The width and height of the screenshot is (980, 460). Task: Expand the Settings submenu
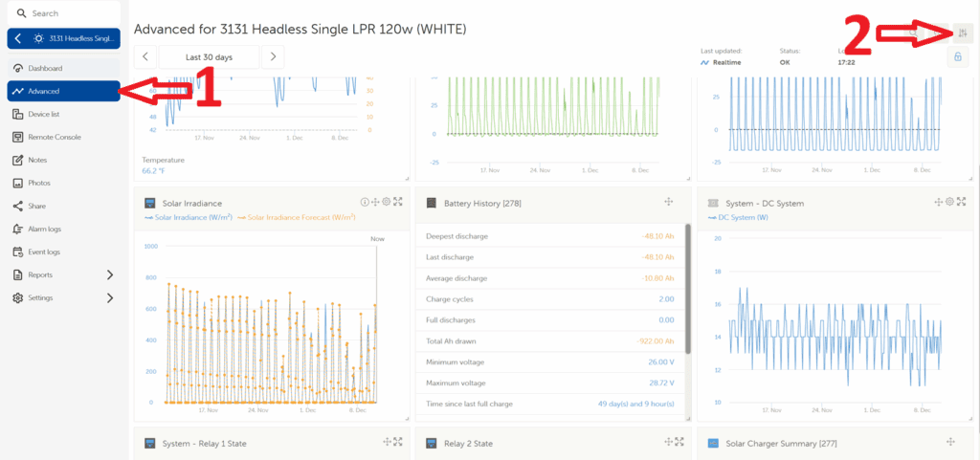coord(108,298)
